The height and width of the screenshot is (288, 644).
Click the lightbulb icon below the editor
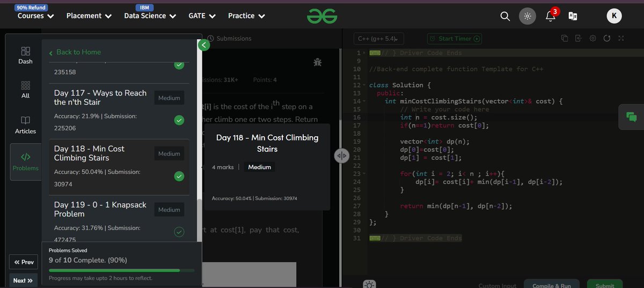pos(369,284)
